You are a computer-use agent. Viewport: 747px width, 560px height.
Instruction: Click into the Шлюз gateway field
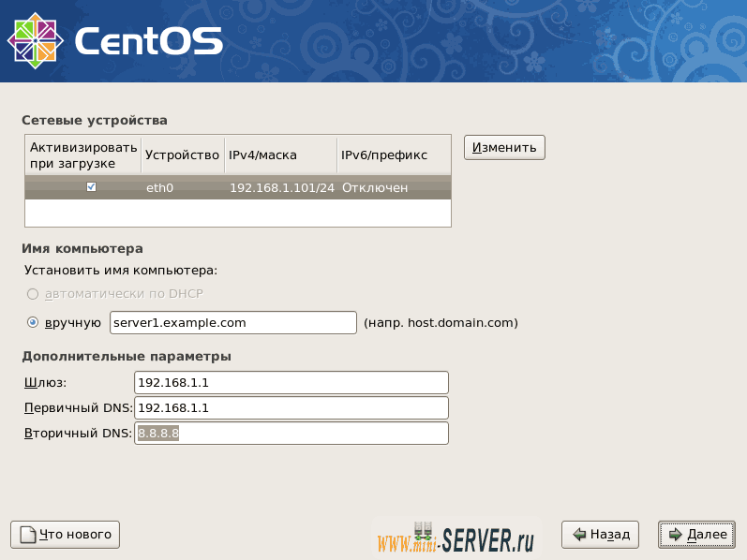tap(291, 383)
